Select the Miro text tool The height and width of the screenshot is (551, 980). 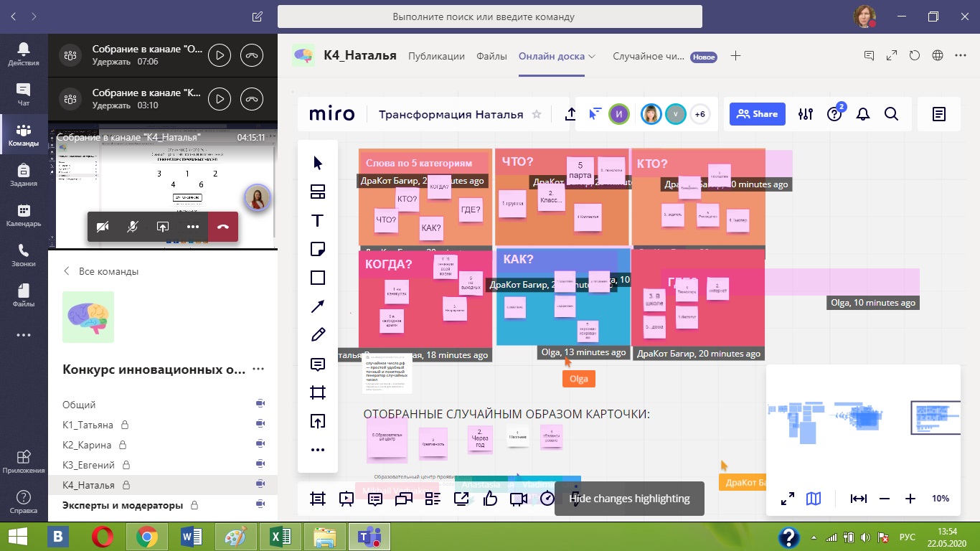pos(318,220)
